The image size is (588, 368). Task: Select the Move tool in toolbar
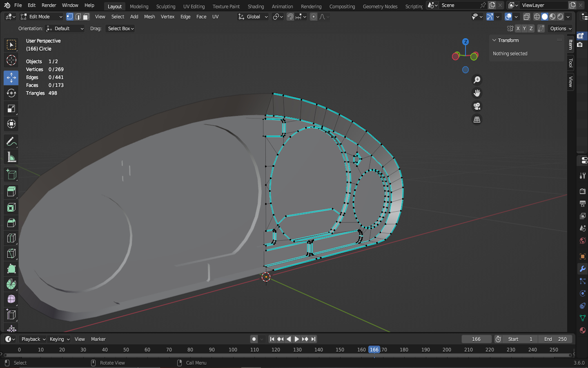click(x=11, y=78)
